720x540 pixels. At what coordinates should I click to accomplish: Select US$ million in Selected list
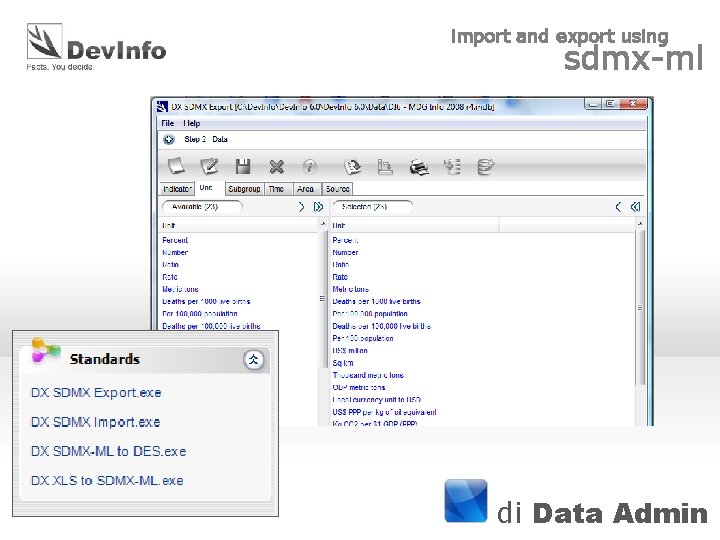350,351
